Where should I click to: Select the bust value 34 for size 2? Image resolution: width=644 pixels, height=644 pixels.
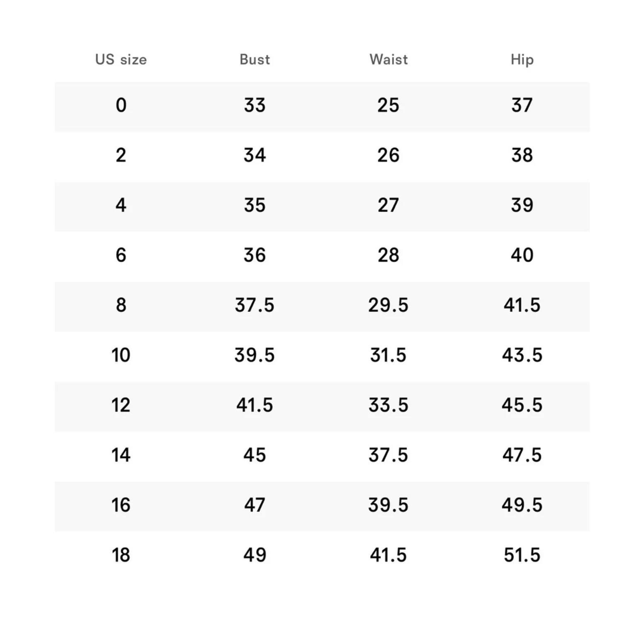tap(255, 155)
